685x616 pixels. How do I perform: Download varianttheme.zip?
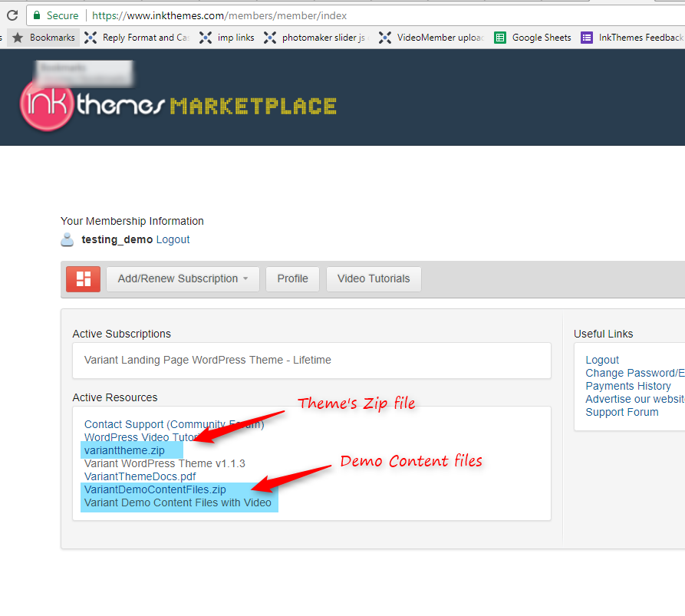124,450
